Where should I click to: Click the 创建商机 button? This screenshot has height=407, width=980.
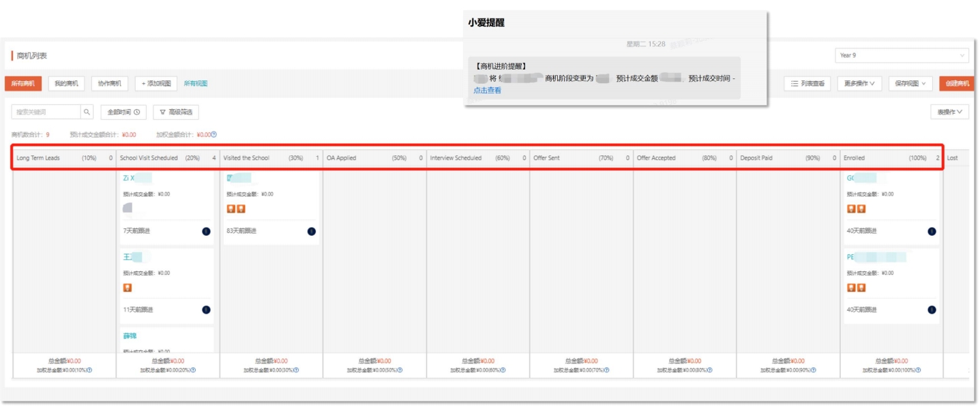[957, 83]
